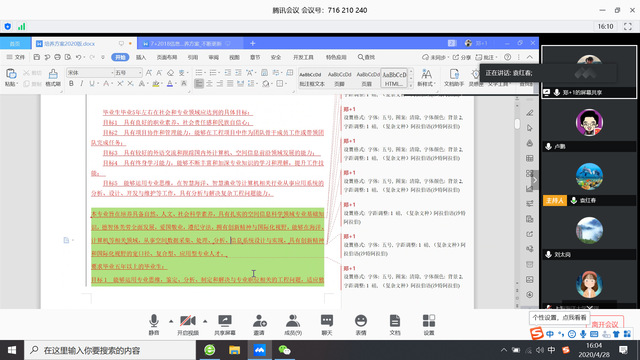Image resolution: width=640 pixels, height=360 pixels.
Task: Click Windows search box
Action: pyautogui.click(x=110, y=350)
